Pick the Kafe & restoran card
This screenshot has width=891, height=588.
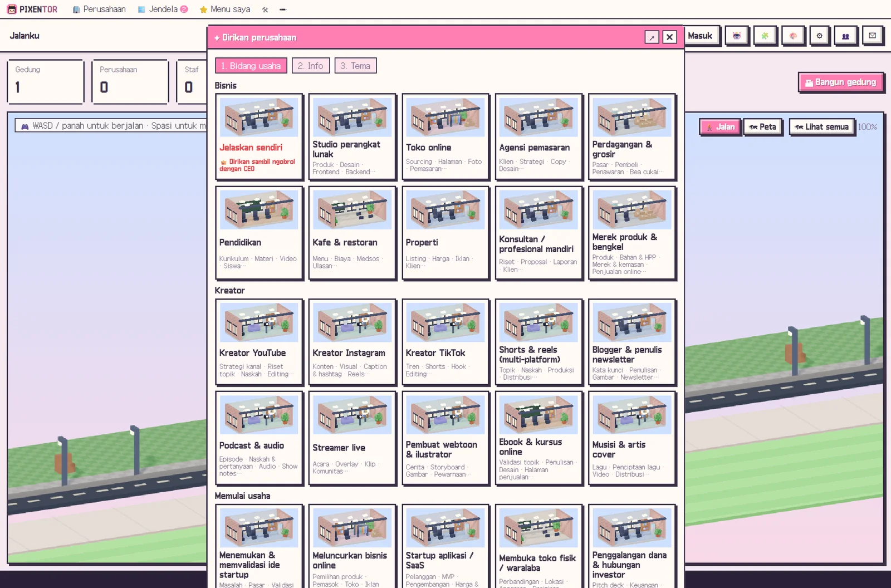pyautogui.click(x=353, y=233)
